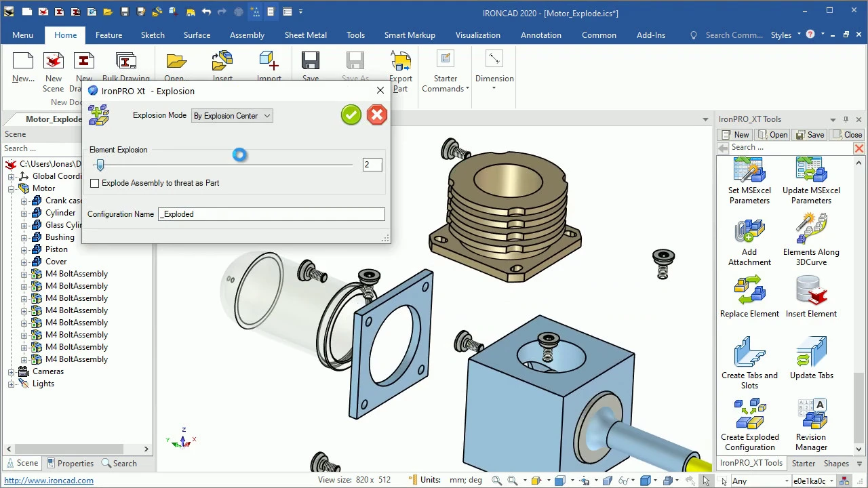Screen dimensions: 868x488
Task: Open the Insert Element tool
Action: (x=811, y=296)
